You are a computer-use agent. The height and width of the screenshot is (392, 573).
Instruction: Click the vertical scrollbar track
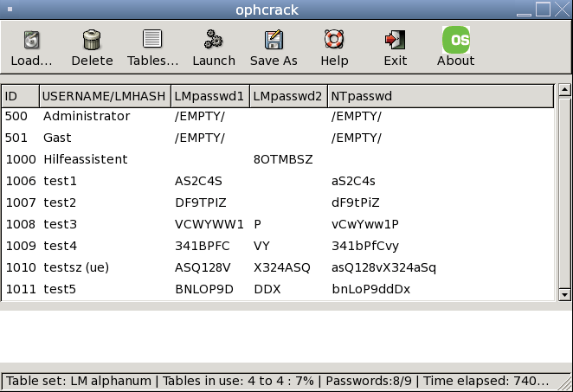[x=564, y=192]
